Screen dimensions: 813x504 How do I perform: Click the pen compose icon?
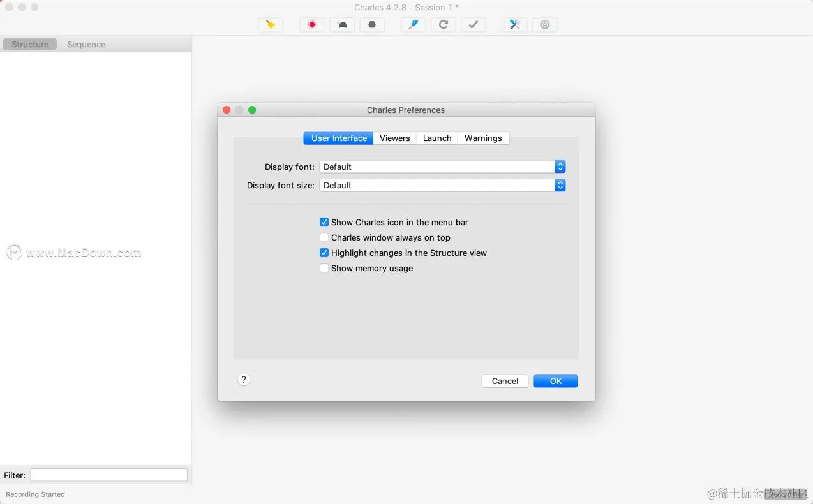[x=414, y=25]
